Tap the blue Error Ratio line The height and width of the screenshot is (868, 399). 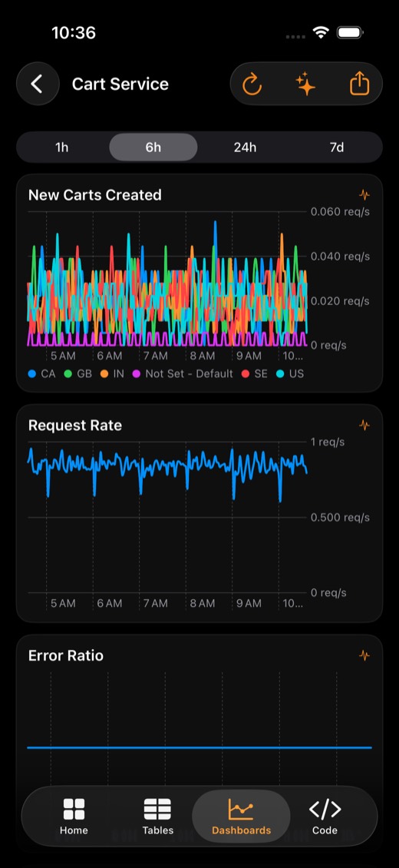(199, 748)
